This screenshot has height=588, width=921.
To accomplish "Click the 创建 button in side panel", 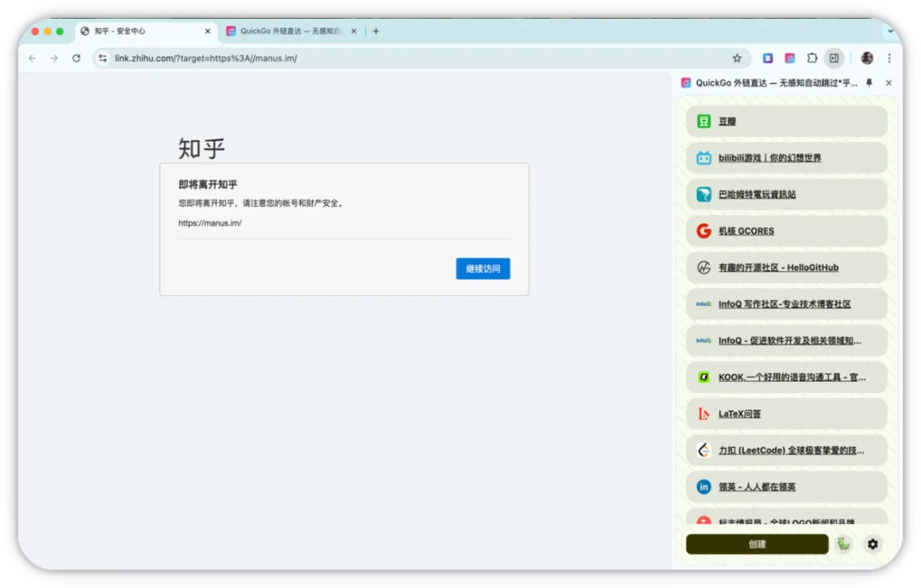I will pyautogui.click(x=757, y=544).
